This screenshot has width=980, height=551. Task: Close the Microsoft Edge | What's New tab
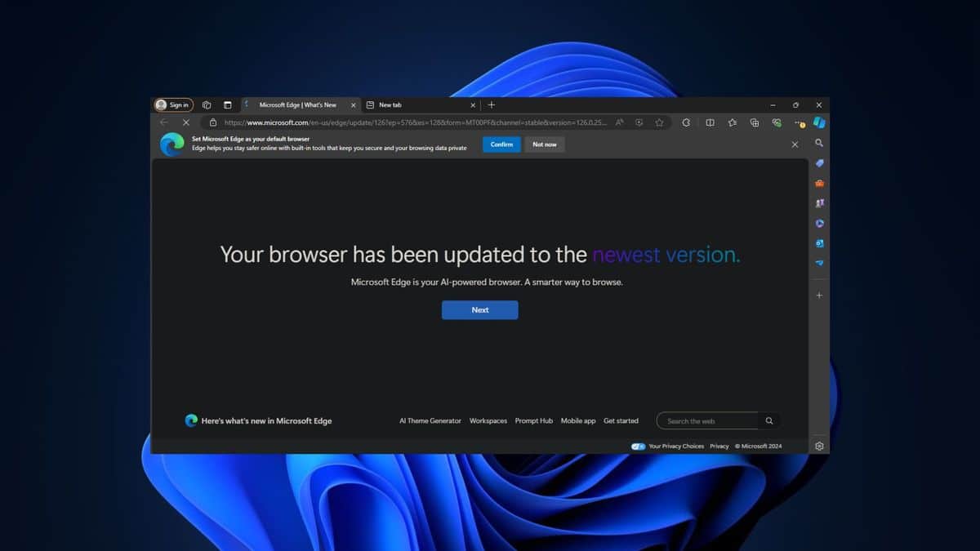click(x=354, y=104)
